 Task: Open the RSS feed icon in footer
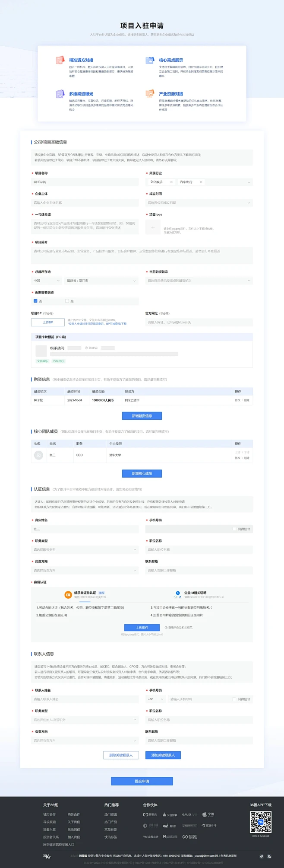[269, 856]
